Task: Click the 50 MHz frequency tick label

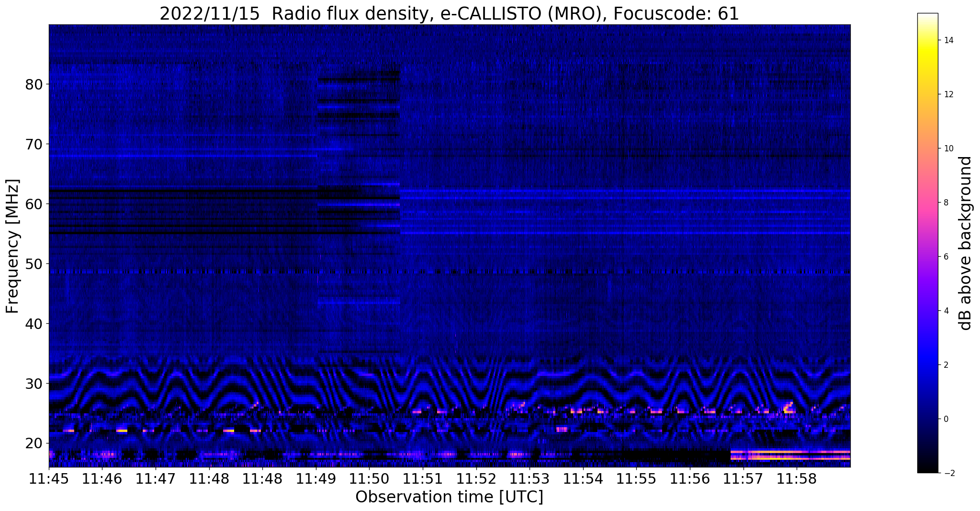Action: (x=34, y=264)
